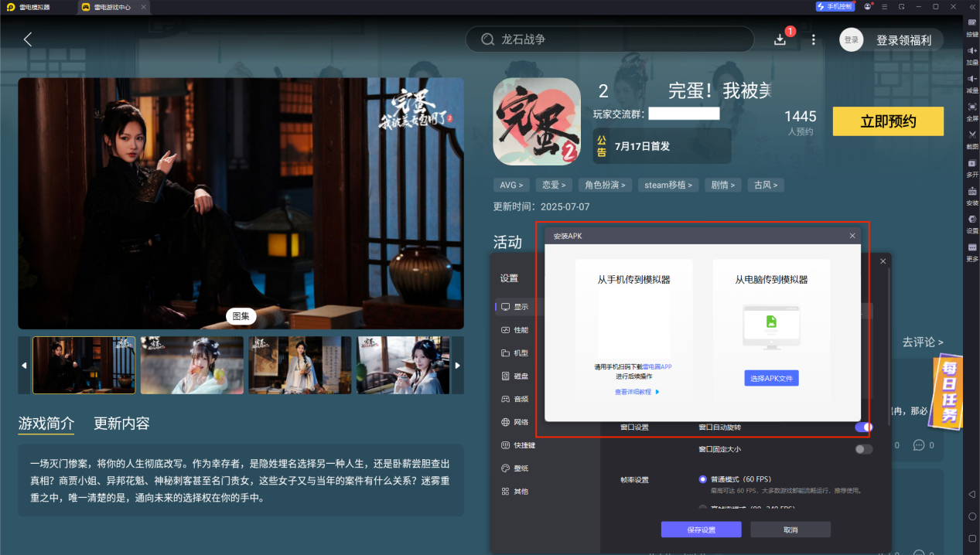Click the 加量 volume up icon
The width and height of the screenshot is (980, 555).
[x=972, y=55]
